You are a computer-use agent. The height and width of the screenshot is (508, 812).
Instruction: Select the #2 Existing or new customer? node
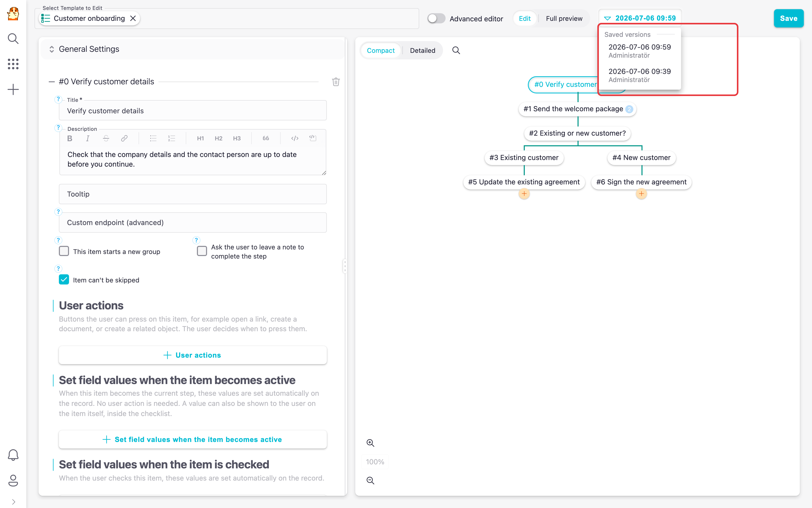[x=577, y=133]
